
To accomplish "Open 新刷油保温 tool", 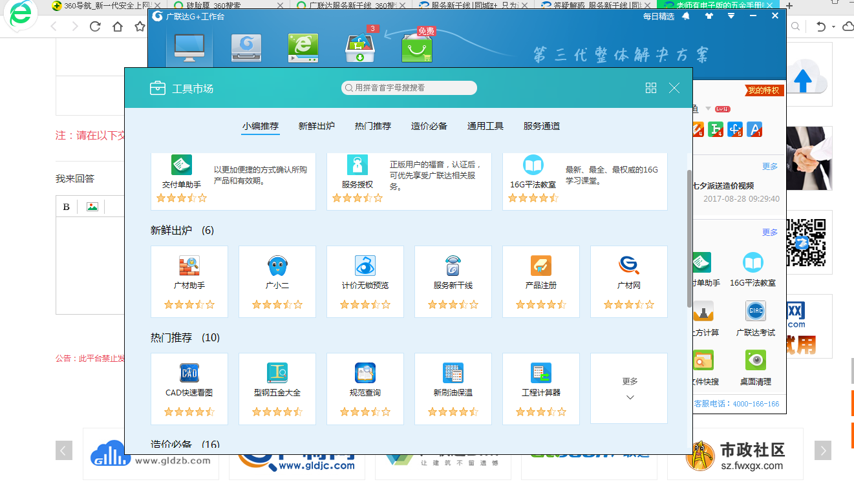I will [x=453, y=388].
